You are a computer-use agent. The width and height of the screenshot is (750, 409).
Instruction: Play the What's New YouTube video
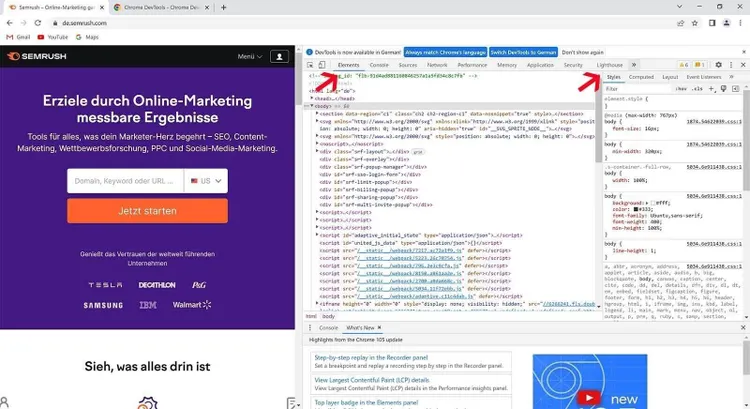click(x=589, y=398)
